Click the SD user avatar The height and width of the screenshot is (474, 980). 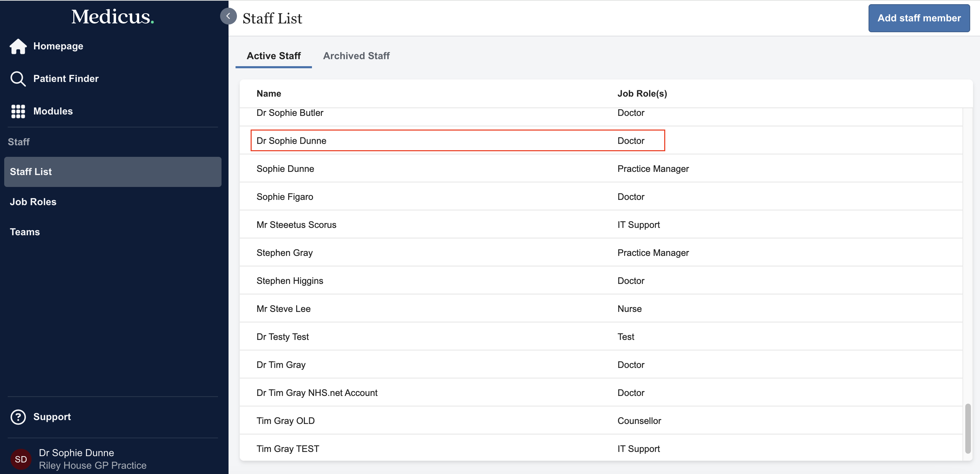(21, 459)
